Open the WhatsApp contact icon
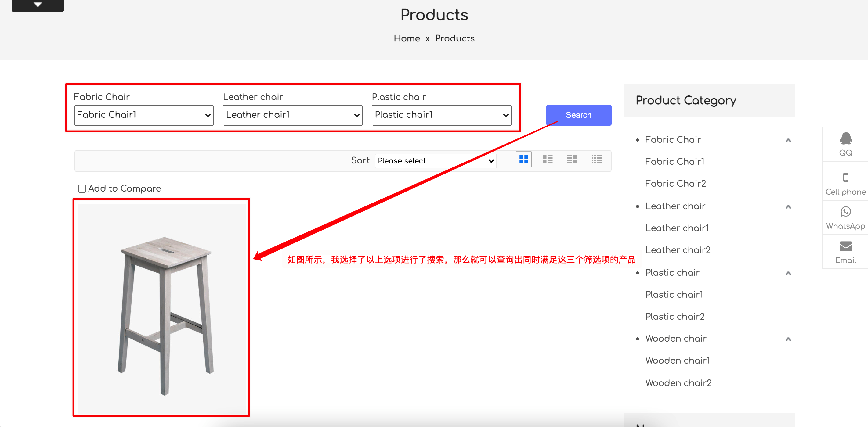Image resolution: width=868 pixels, height=427 pixels. click(x=845, y=212)
